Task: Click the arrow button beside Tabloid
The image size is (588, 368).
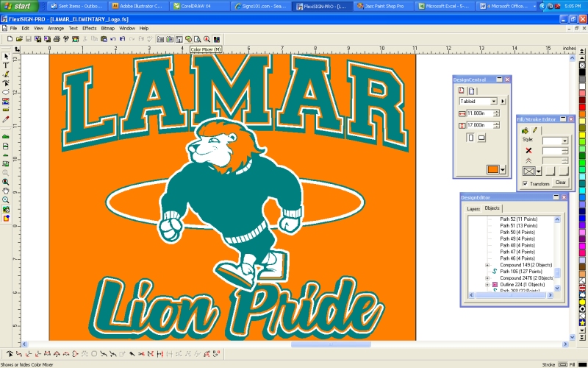Action: click(x=503, y=102)
